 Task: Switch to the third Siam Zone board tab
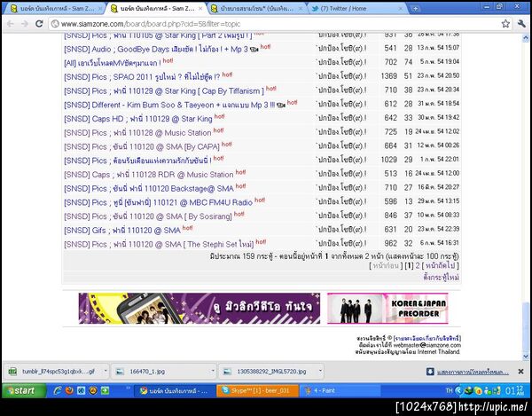click(x=256, y=9)
